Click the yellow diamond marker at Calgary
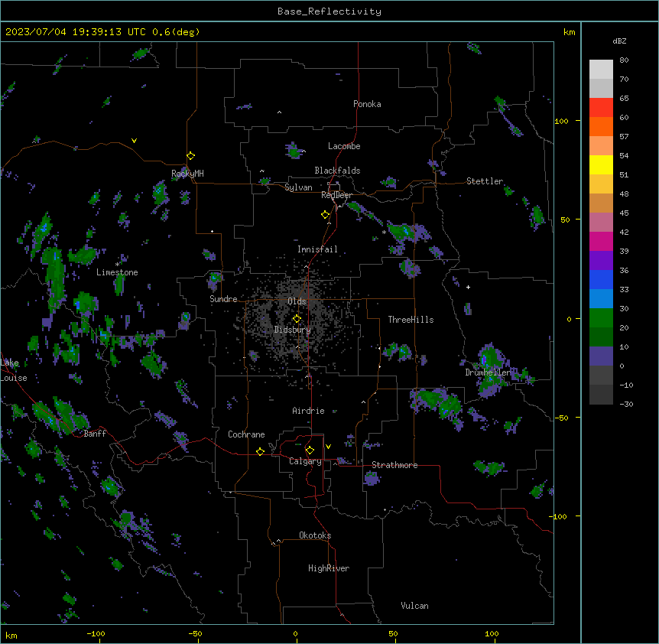659x644 pixels. click(x=310, y=450)
